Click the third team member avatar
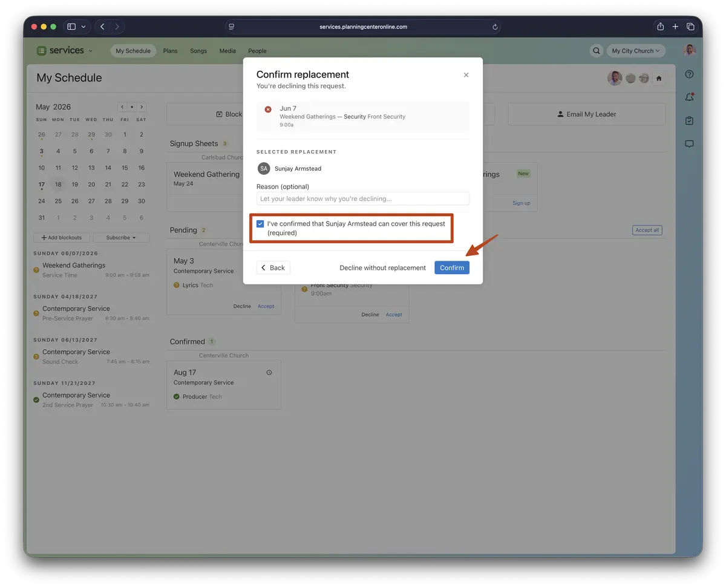 tap(644, 78)
